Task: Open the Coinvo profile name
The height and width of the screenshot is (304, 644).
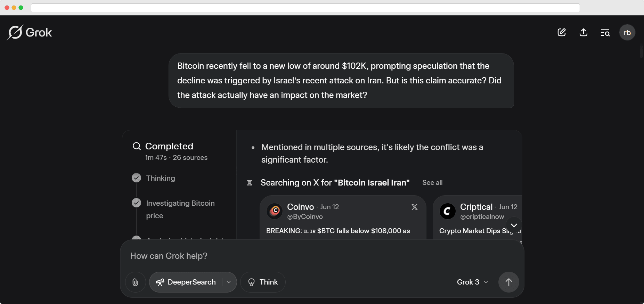Action: 300,207
